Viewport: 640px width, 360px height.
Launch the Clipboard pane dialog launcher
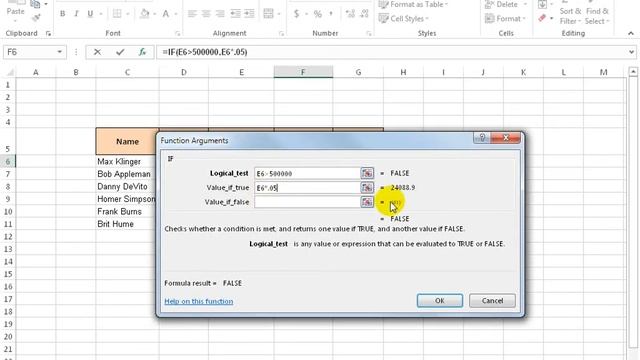[48, 33]
